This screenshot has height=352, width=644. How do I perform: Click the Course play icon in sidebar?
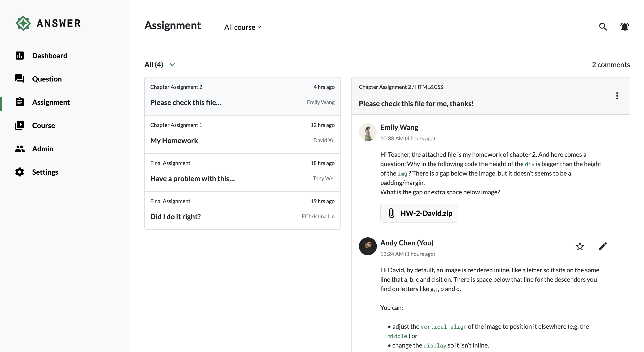[x=19, y=125]
